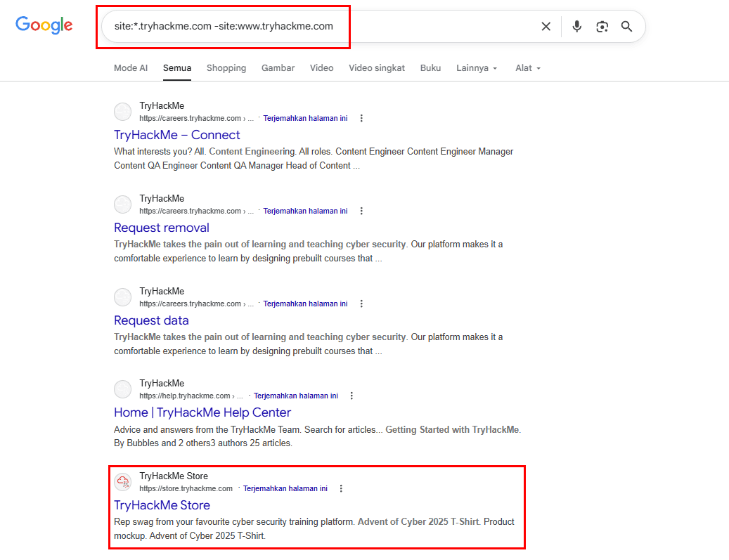The height and width of the screenshot is (560, 729).
Task: Expand the Lainnya dropdown
Action: pyautogui.click(x=477, y=68)
